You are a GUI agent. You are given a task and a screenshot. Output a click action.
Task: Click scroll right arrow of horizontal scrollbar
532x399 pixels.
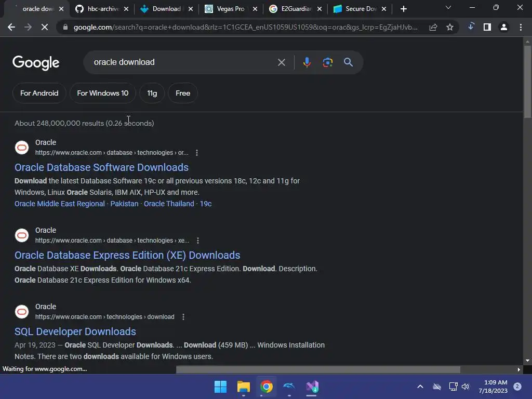pyautogui.click(x=519, y=369)
